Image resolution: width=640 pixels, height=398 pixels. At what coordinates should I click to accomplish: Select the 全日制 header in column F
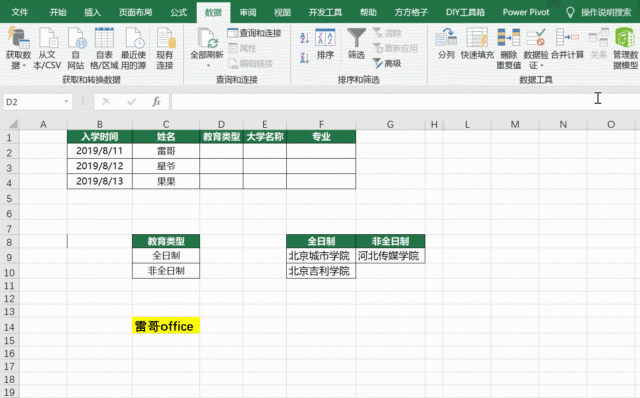pos(321,241)
